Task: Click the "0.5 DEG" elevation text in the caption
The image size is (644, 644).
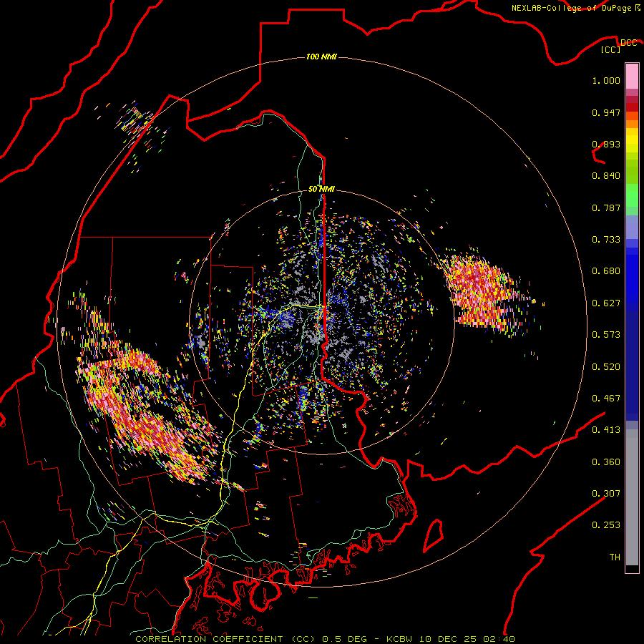Action: (345, 639)
